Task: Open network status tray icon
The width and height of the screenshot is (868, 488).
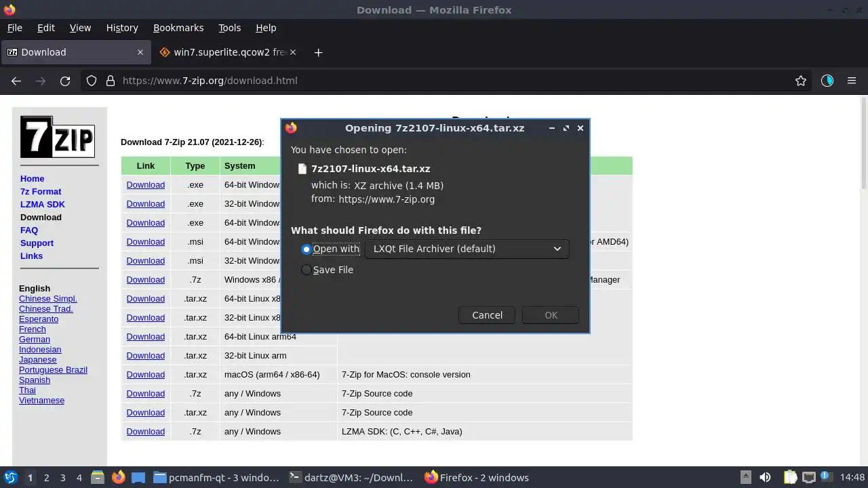Action: (x=809, y=477)
